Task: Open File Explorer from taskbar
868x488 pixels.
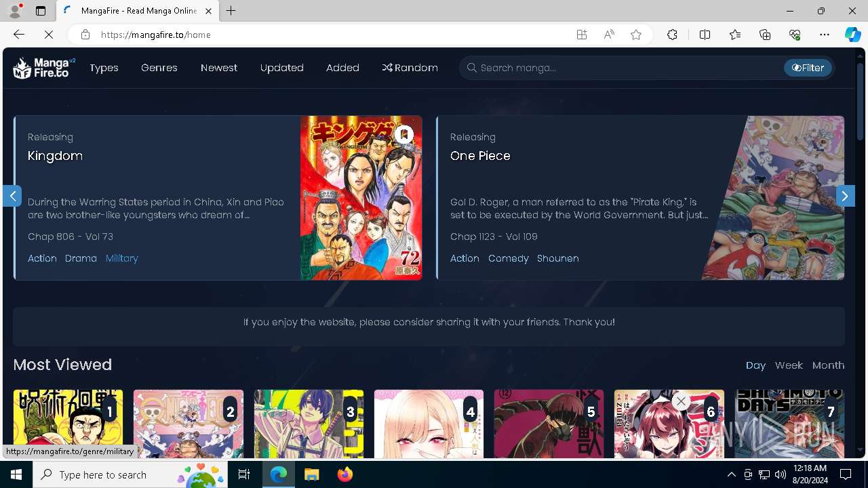Action: click(x=311, y=474)
